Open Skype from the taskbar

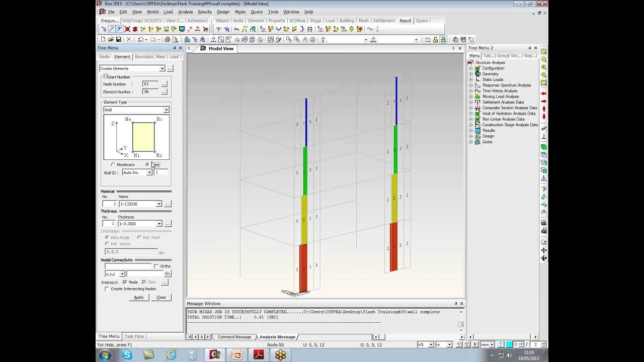[127, 355]
